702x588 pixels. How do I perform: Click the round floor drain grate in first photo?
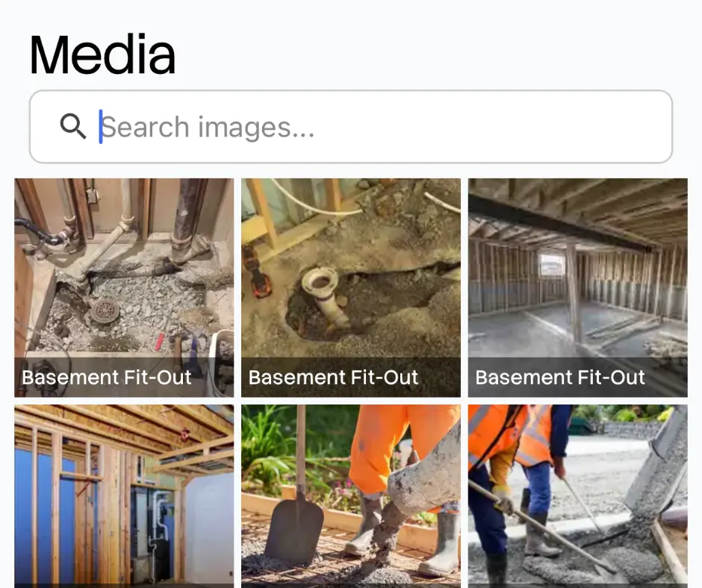(105, 311)
